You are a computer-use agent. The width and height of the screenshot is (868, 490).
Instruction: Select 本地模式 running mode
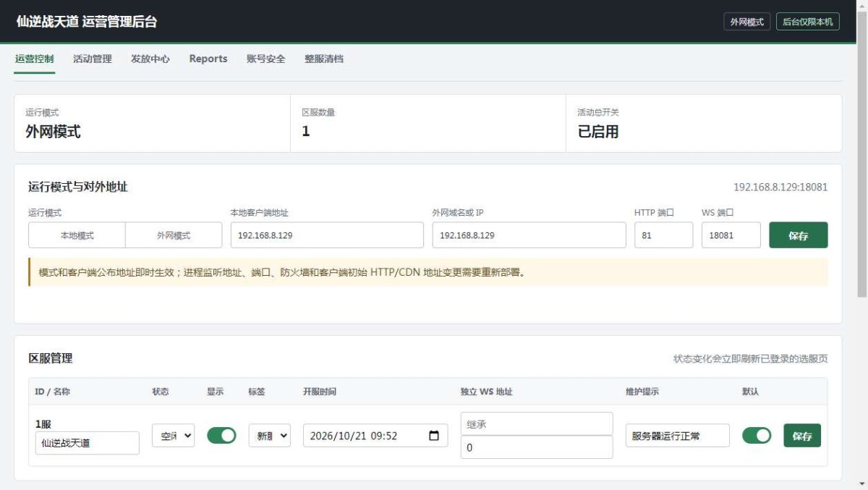pyautogui.click(x=77, y=235)
